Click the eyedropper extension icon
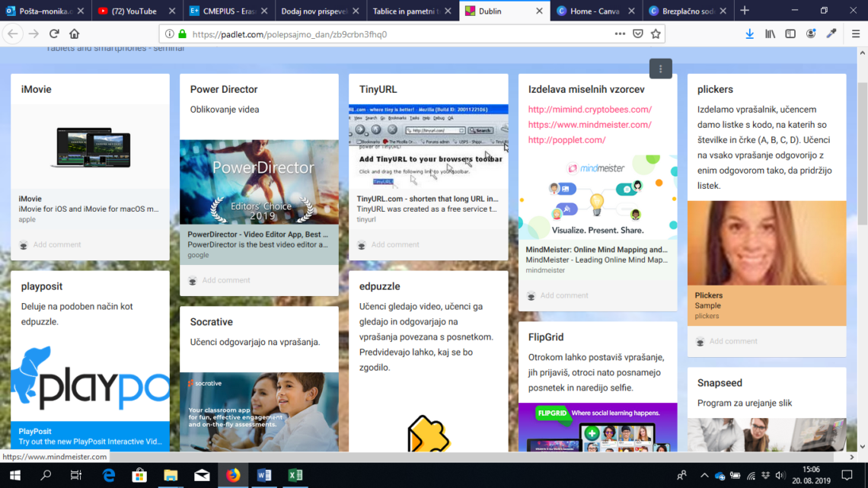Image resolution: width=868 pixels, height=488 pixels. coord(831,33)
